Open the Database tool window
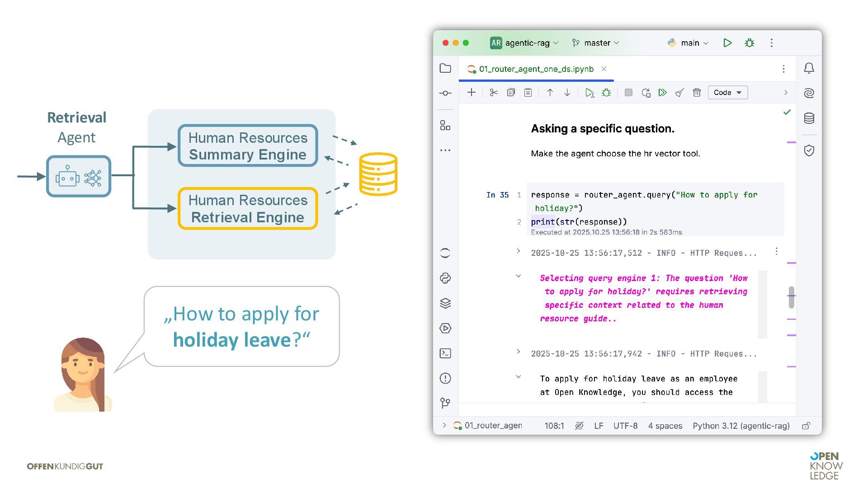868x488 pixels. tap(809, 118)
